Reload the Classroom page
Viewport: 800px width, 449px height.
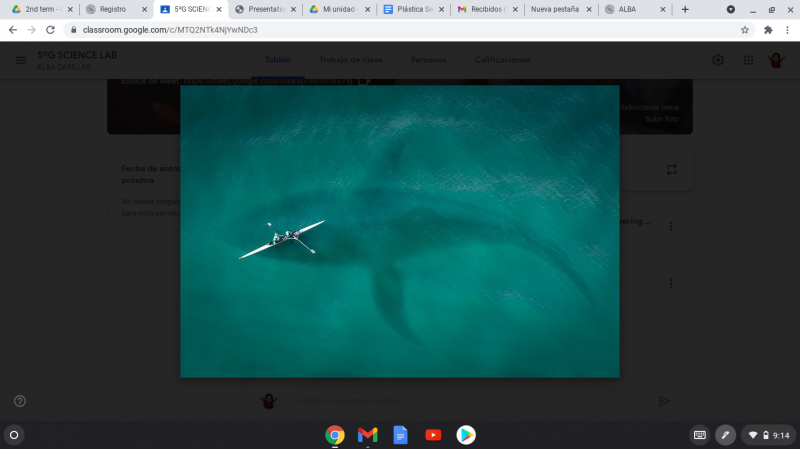50,30
